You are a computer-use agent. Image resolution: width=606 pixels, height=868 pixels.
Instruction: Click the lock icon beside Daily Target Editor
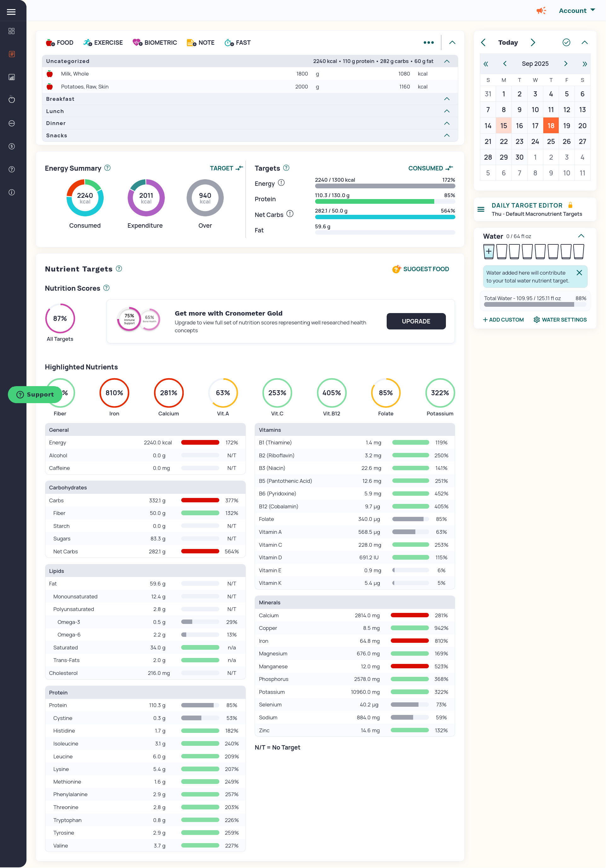coord(570,205)
